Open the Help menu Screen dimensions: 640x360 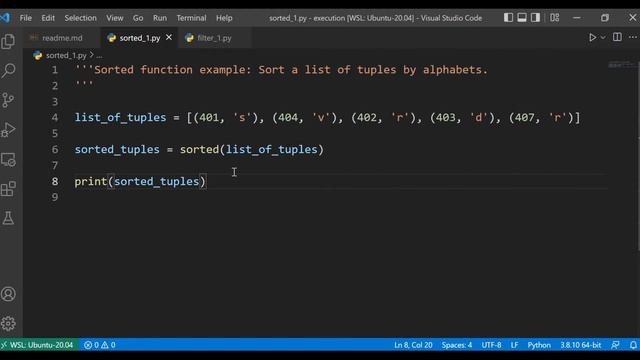tap(224, 18)
